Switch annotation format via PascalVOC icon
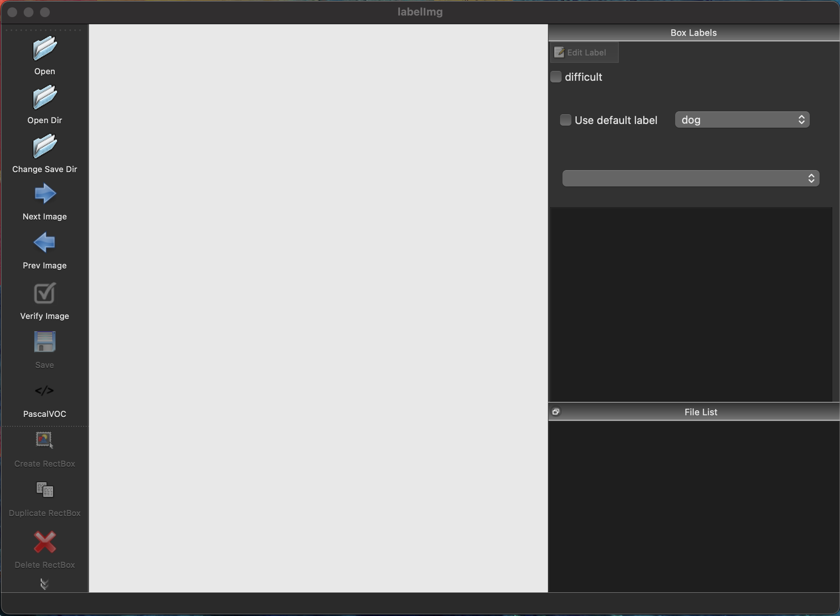Screen dimensions: 840x616 pyautogui.click(x=44, y=391)
